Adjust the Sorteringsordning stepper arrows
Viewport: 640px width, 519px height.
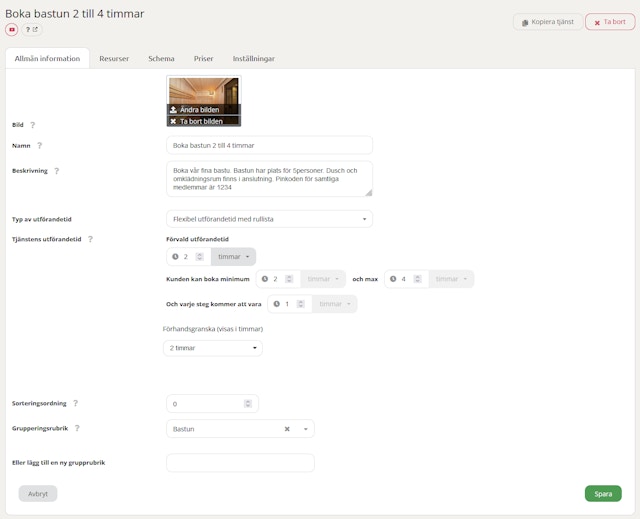pyautogui.click(x=248, y=404)
